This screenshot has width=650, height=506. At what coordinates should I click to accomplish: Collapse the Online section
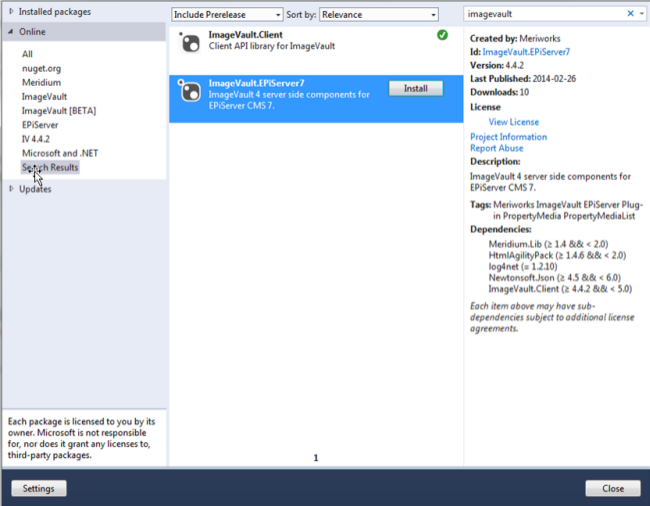click(12, 32)
